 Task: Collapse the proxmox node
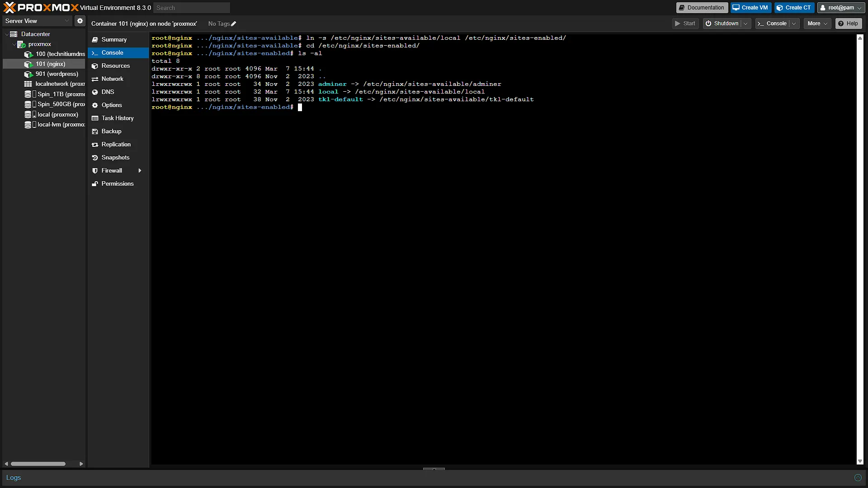point(14,44)
